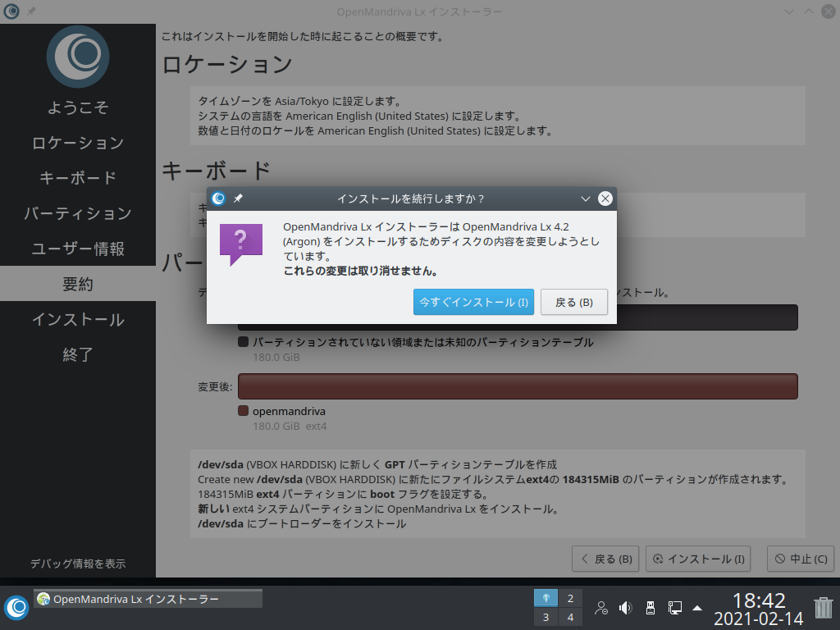
Task: Switch to virtual desktop 3
Action: (546, 617)
